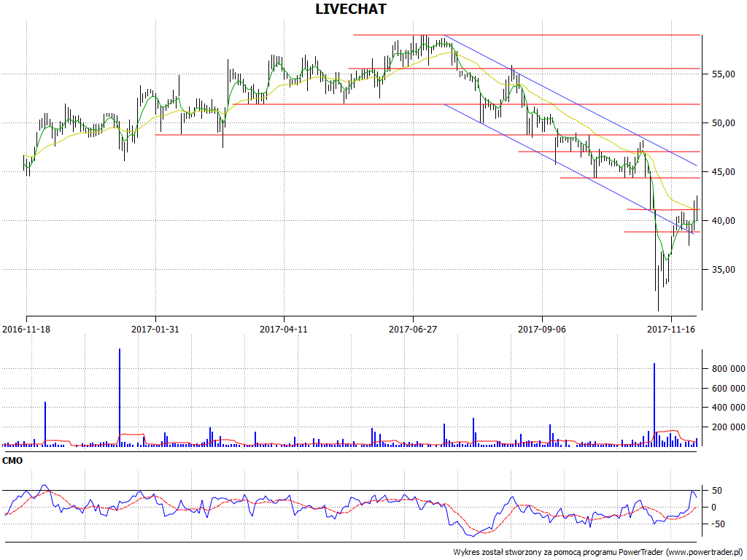Click the 400 000 volume axis label
The width and height of the screenshot is (747, 560).
point(729,408)
